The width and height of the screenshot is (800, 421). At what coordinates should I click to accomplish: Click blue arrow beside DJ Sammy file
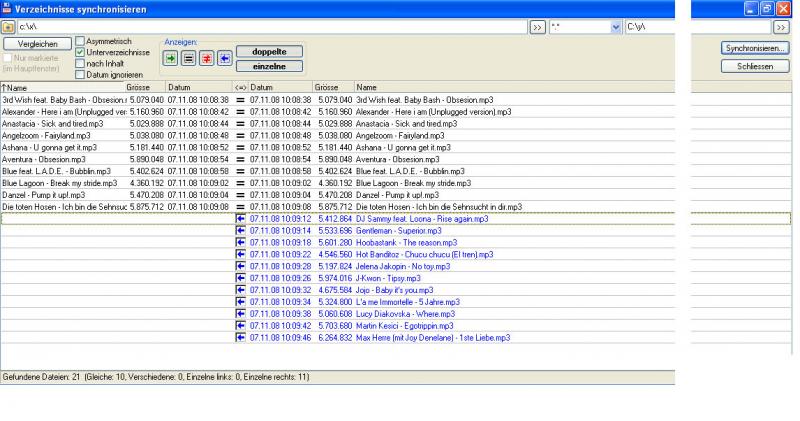point(240,218)
